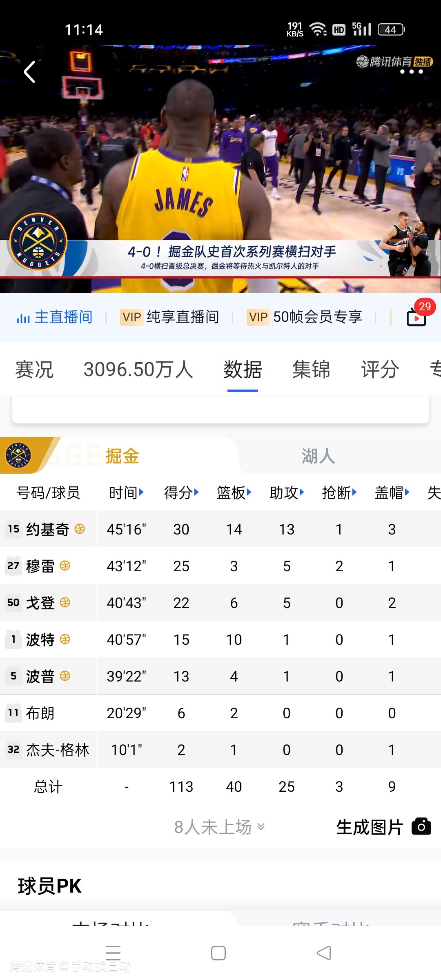Tap the Android recent apps menu icon

[x=113, y=953]
